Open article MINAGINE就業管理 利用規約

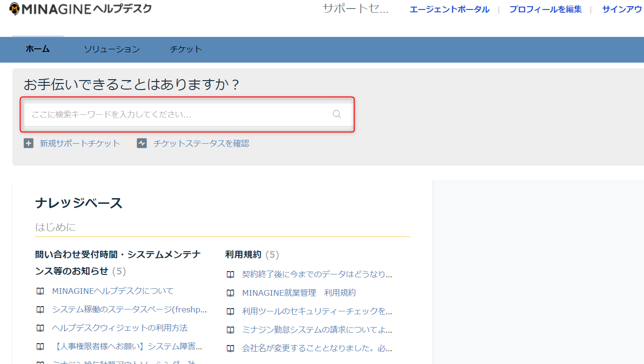click(299, 293)
